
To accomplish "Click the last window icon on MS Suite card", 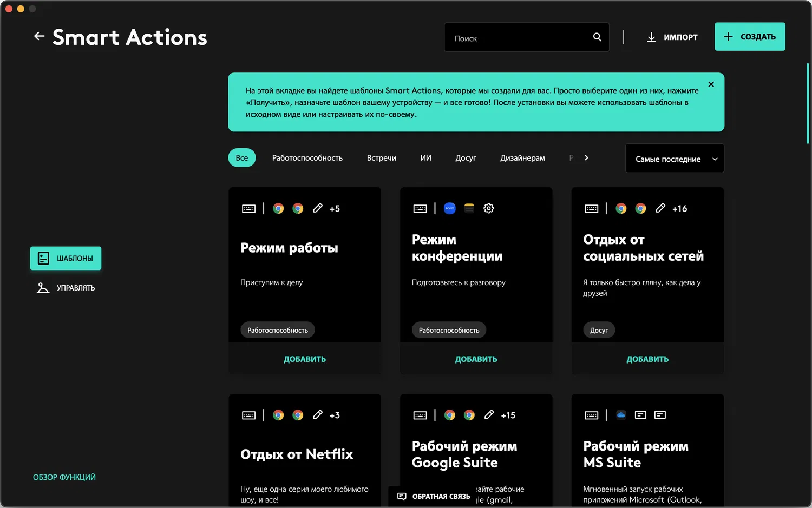I will click(x=660, y=415).
